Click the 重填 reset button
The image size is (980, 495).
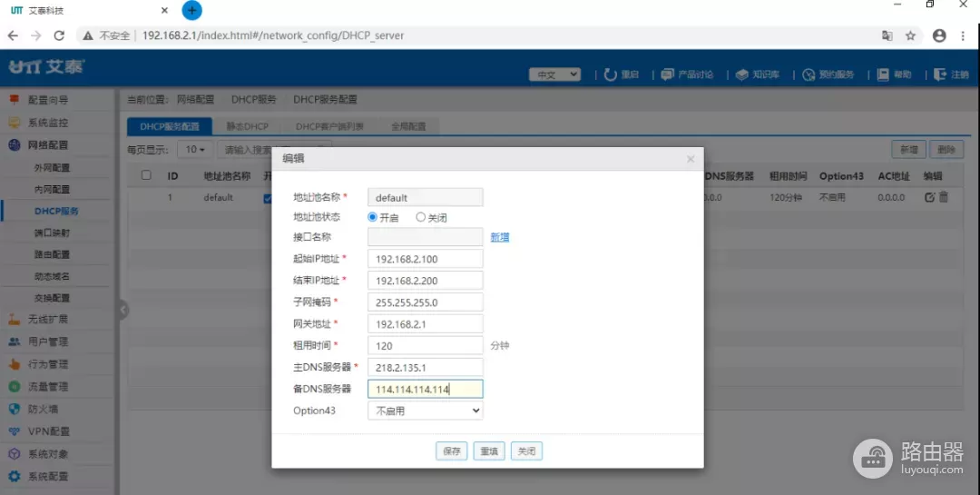coord(489,450)
